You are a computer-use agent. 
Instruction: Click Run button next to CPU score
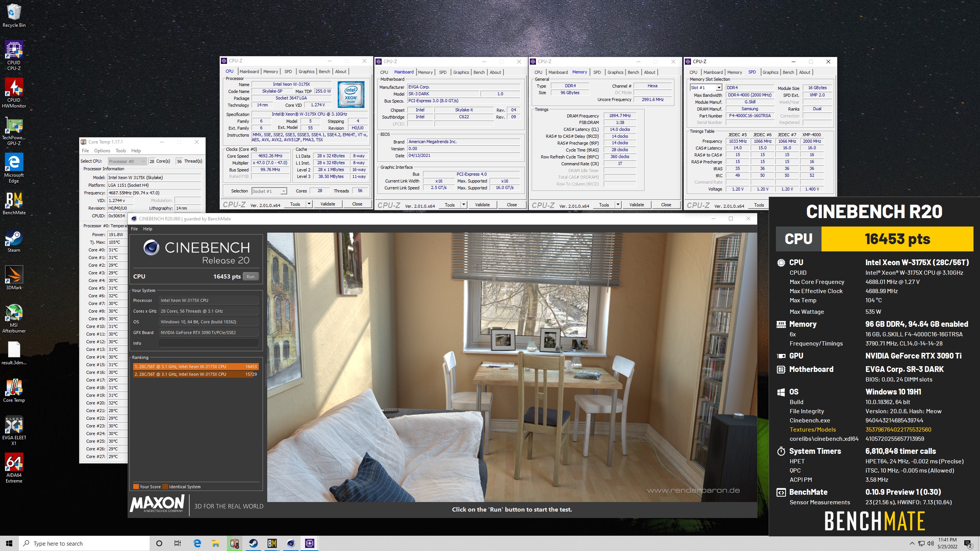coord(251,277)
